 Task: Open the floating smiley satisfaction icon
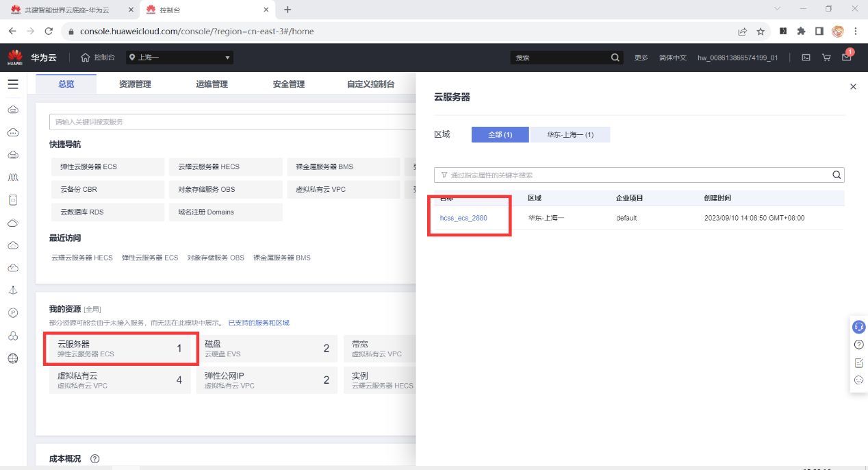pyautogui.click(x=858, y=380)
